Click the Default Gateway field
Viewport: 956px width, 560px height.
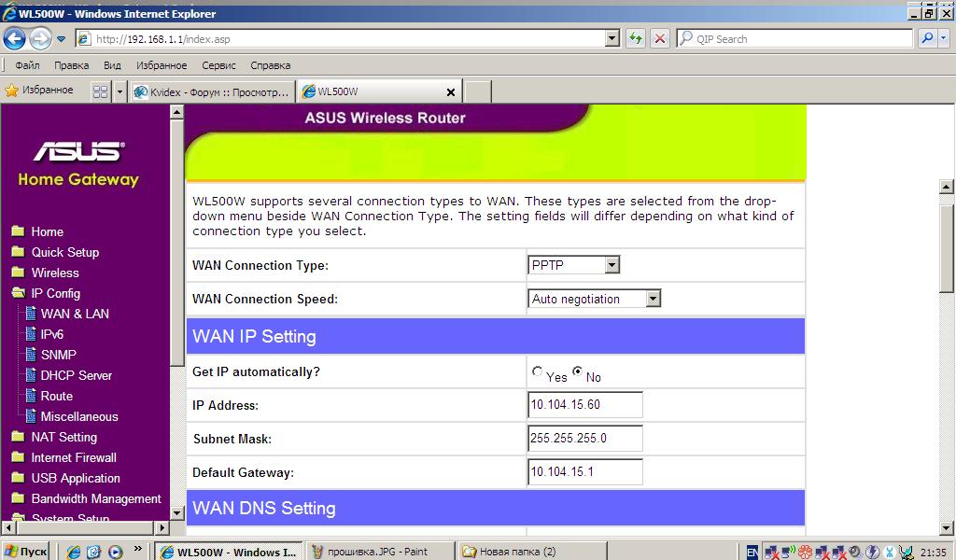585,471
